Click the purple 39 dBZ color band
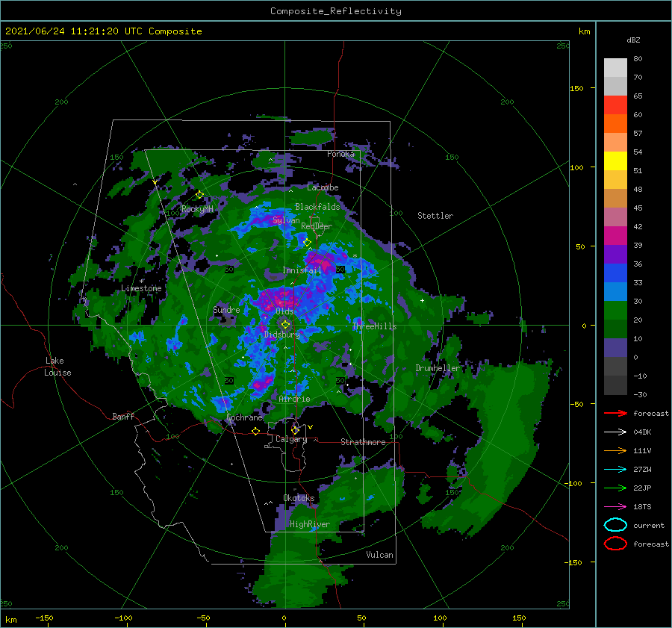 (615, 254)
